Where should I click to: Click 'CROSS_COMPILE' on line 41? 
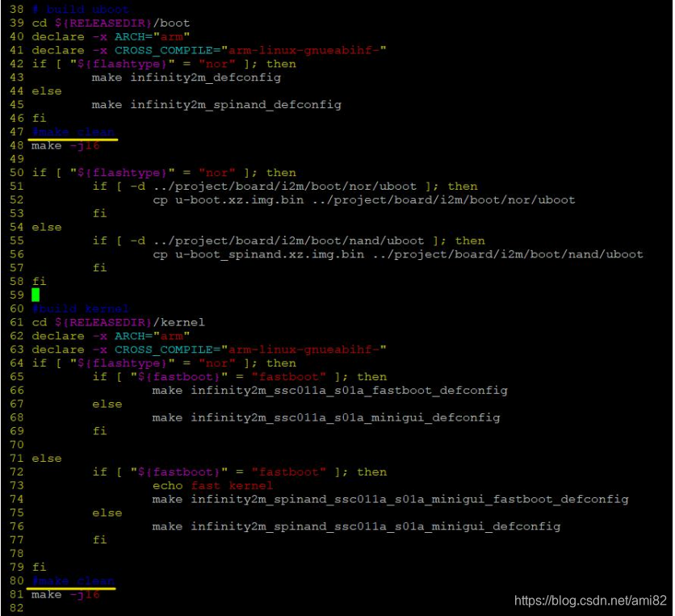[164, 50]
